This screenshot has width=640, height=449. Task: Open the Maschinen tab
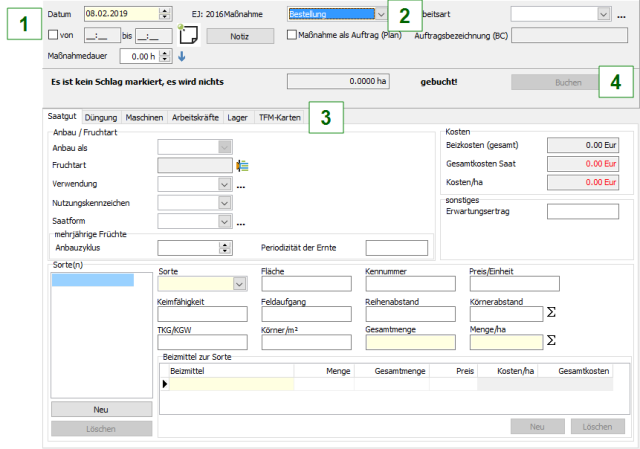point(146,118)
